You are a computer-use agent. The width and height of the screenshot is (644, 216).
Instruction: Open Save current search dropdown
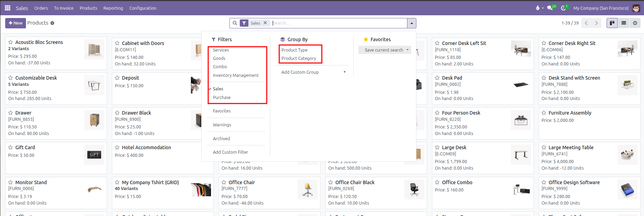tap(385, 50)
